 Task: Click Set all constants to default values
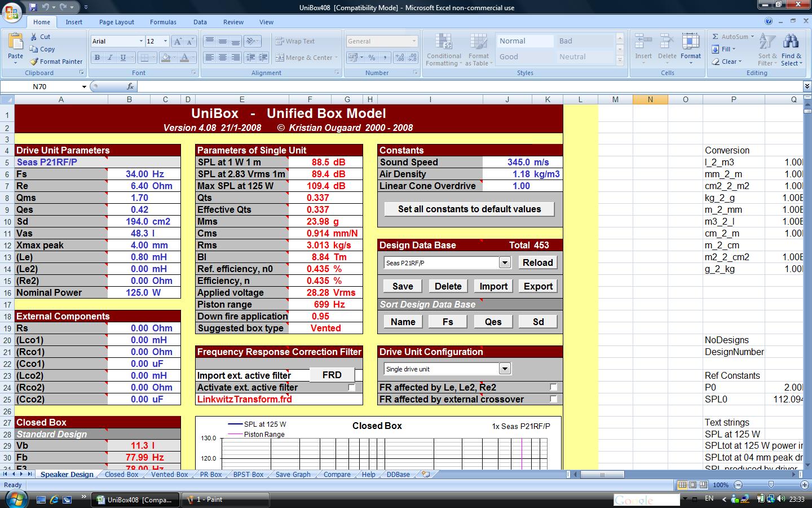[469, 209]
